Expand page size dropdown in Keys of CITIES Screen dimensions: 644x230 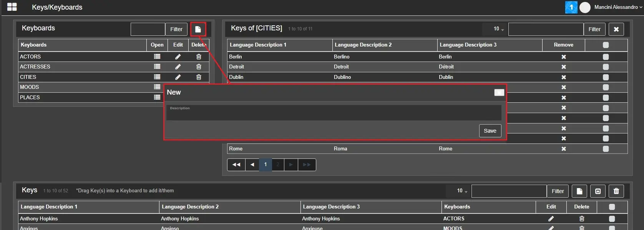click(x=498, y=29)
